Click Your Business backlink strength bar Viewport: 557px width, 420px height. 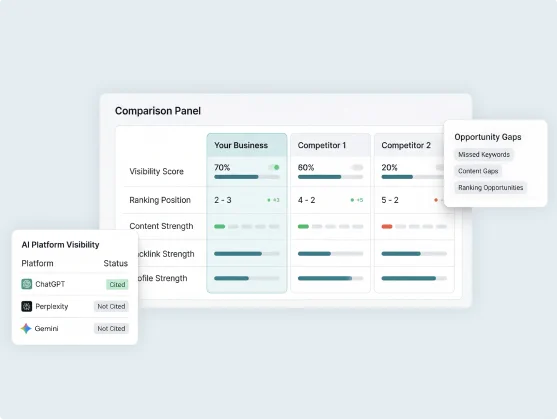pos(247,254)
